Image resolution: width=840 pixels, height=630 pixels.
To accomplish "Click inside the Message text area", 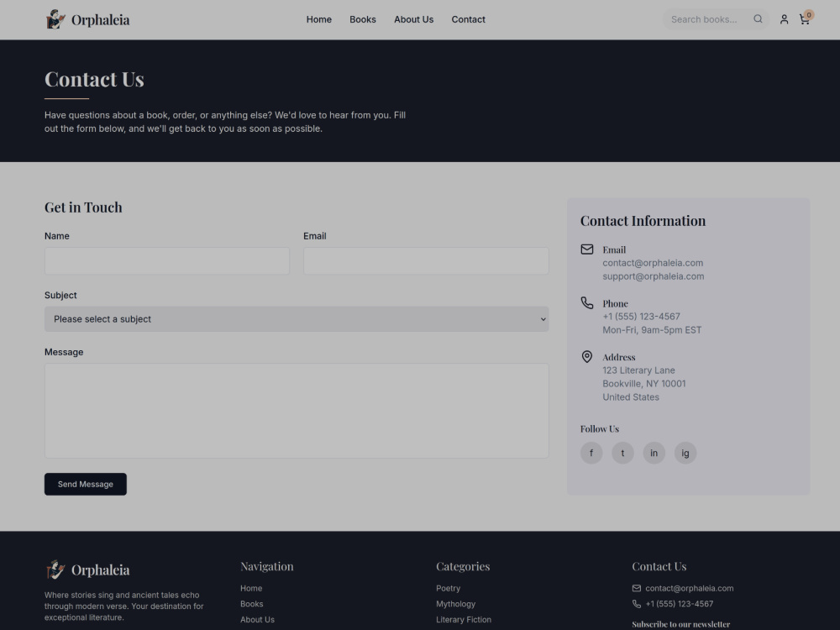I will (x=297, y=411).
